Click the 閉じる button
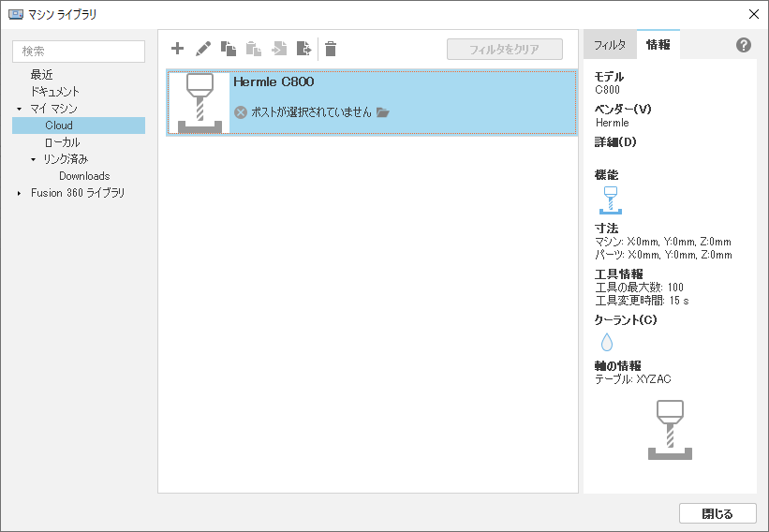The height and width of the screenshot is (532, 769). (717, 513)
